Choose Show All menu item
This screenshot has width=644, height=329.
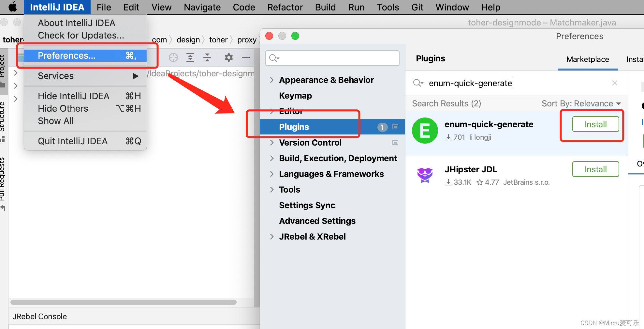coord(85,121)
